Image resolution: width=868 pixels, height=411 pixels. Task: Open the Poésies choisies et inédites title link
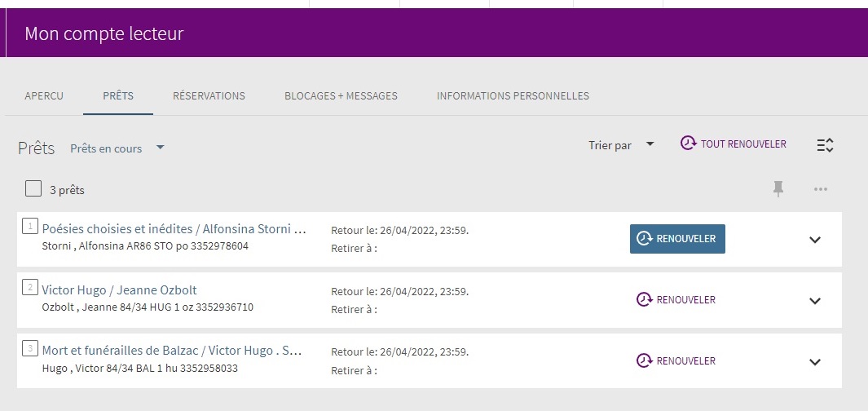pyautogui.click(x=174, y=229)
